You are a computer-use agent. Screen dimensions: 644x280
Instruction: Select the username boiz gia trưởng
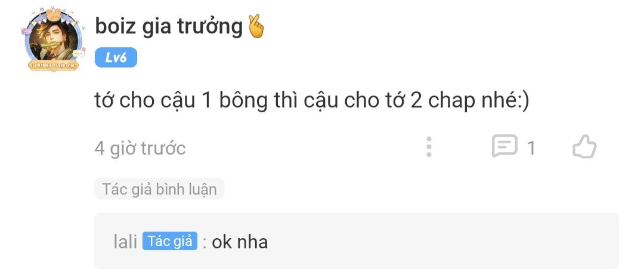point(169,27)
